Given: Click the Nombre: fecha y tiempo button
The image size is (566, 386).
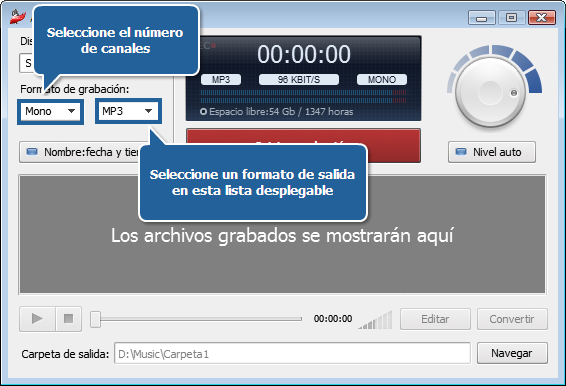Looking at the screenshot, I should point(80,152).
